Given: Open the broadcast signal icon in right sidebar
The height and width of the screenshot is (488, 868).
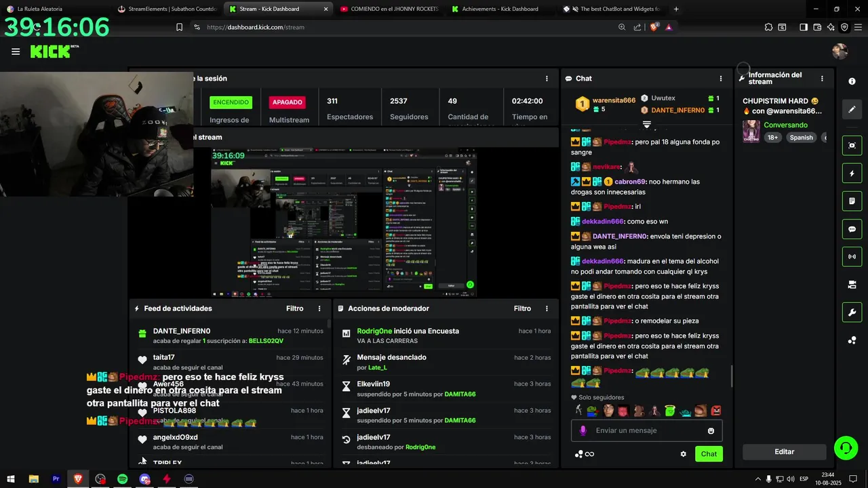Looking at the screenshot, I should (852, 257).
